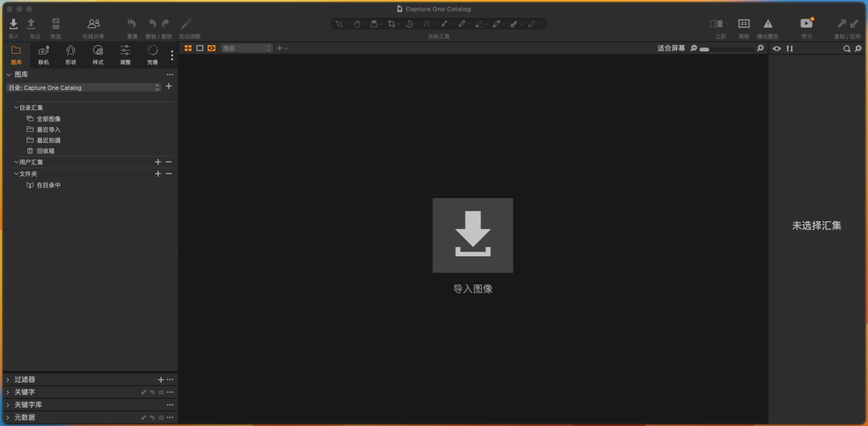This screenshot has width=868, height=426.
Task: Open 在线共享 online sharing
Action: [x=93, y=24]
